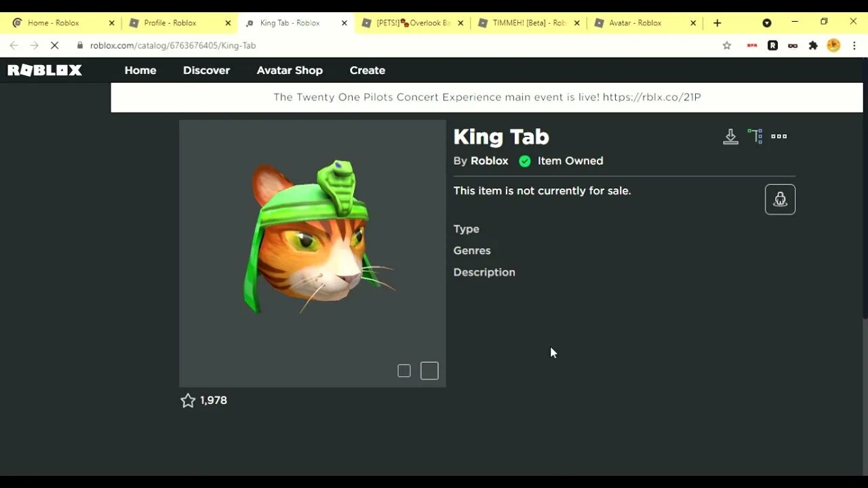The height and width of the screenshot is (488, 868).
Task: Close the PETS Overlook Bay tab
Action: 460,23
